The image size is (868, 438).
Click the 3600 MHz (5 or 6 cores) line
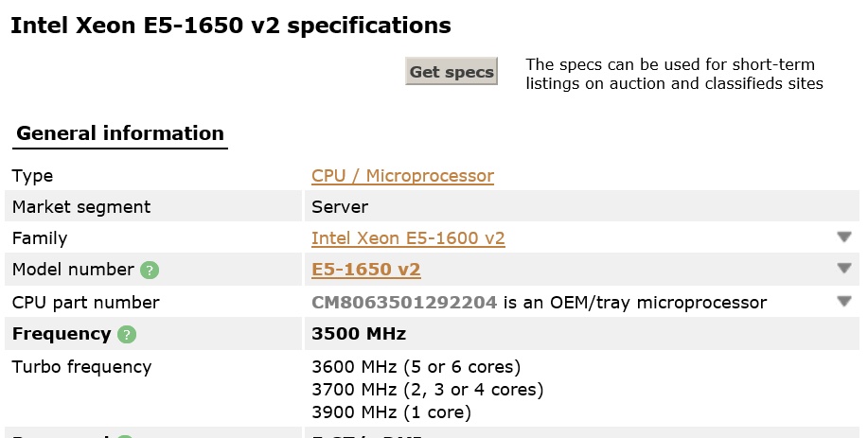click(x=416, y=367)
